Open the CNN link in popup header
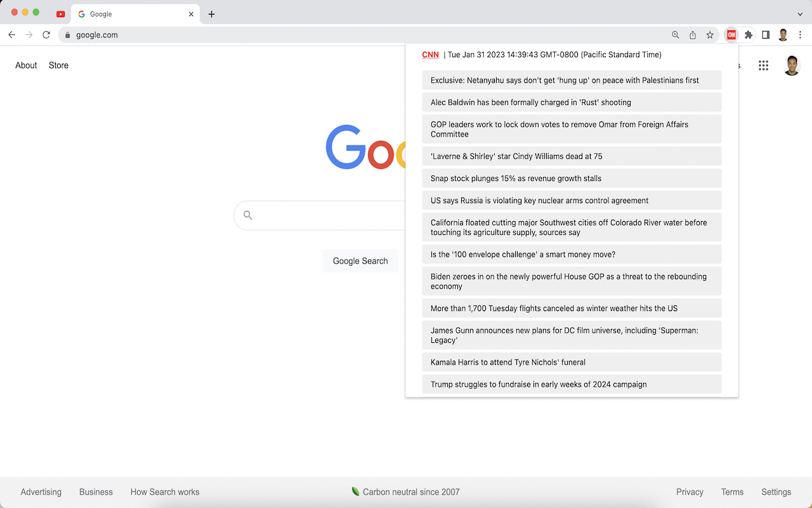Viewport: 812px width, 508px height. tap(430, 55)
